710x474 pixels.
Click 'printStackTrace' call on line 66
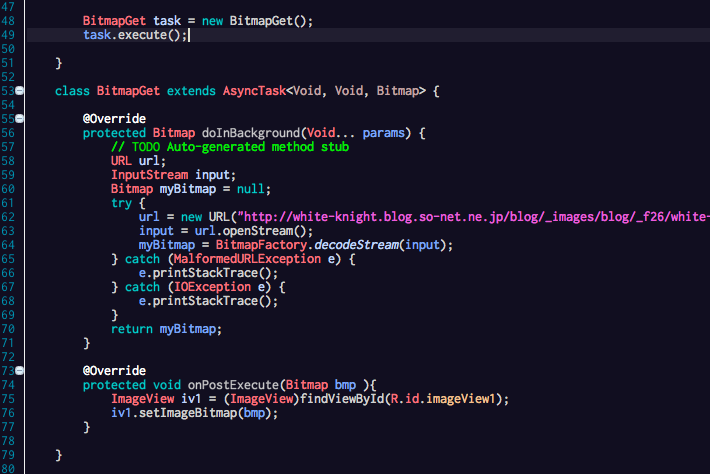click(205, 273)
